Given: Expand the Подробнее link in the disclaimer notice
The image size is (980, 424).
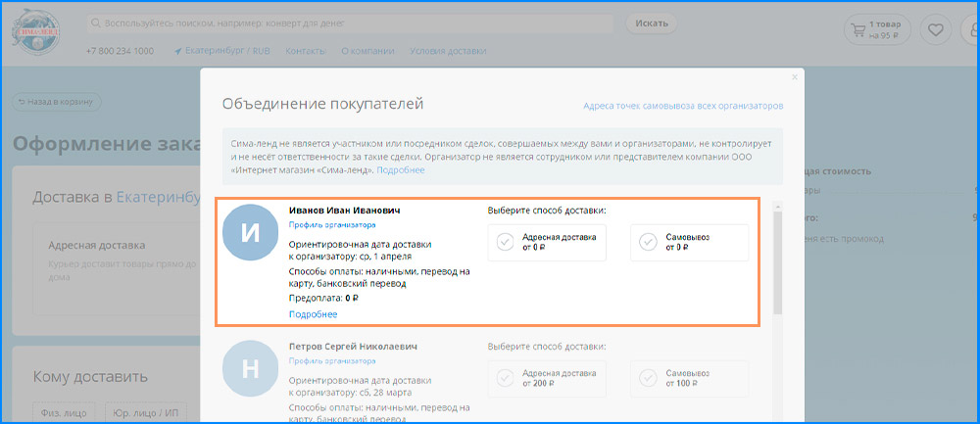Looking at the screenshot, I should click(x=401, y=170).
